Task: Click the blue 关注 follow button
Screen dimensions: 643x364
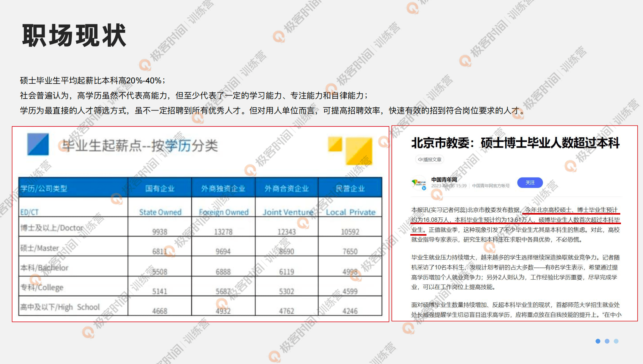Action: coord(530,183)
